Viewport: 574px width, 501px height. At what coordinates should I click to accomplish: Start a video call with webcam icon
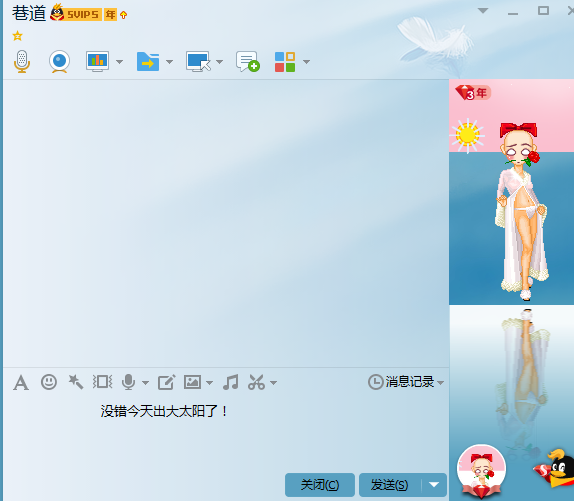coord(59,61)
